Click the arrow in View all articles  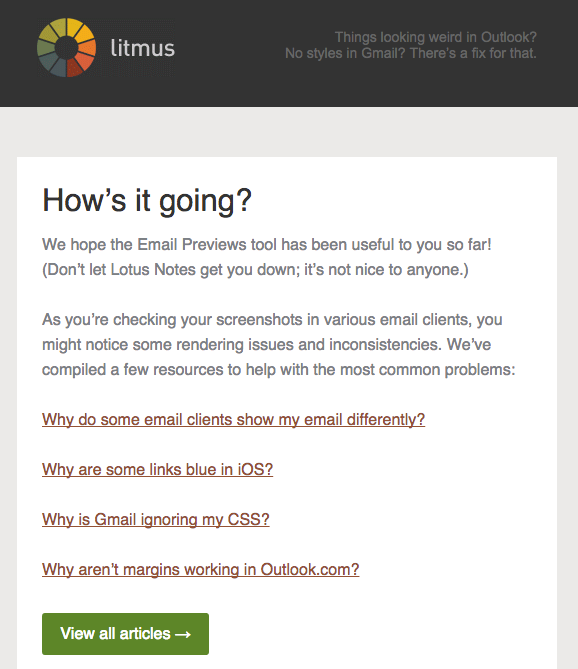pyautogui.click(x=183, y=634)
